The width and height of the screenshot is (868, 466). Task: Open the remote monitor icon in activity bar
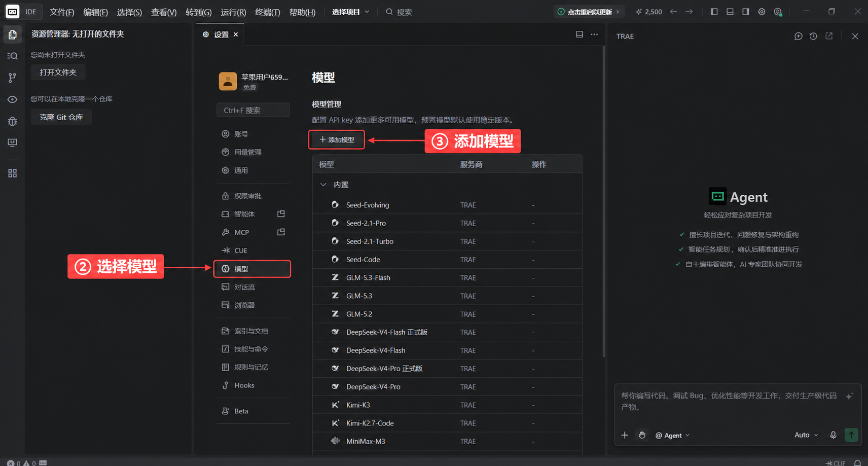(x=12, y=143)
